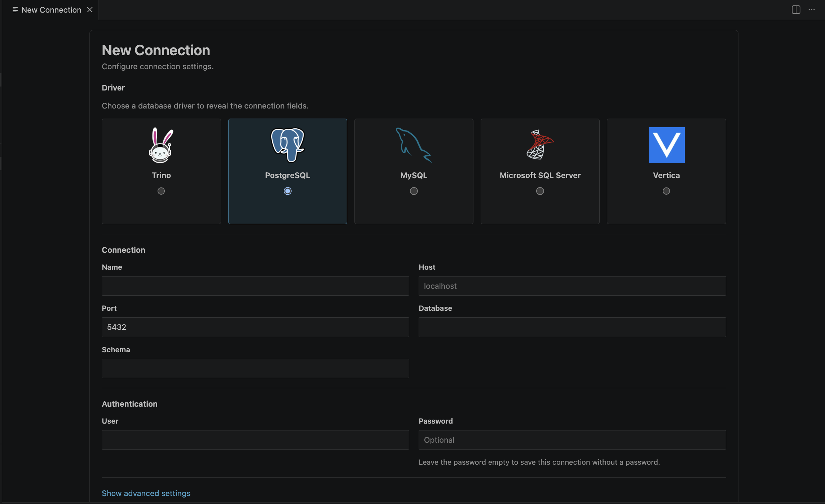The height and width of the screenshot is (504, 825).
Task: Click the optional Password field
Action: click(572, 440)
